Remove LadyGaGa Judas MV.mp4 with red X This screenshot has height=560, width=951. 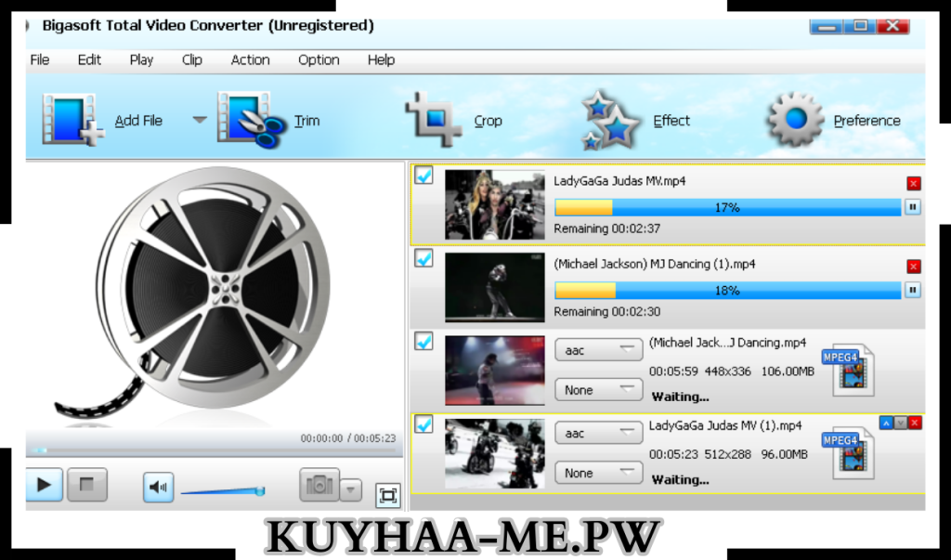(914, 183)
